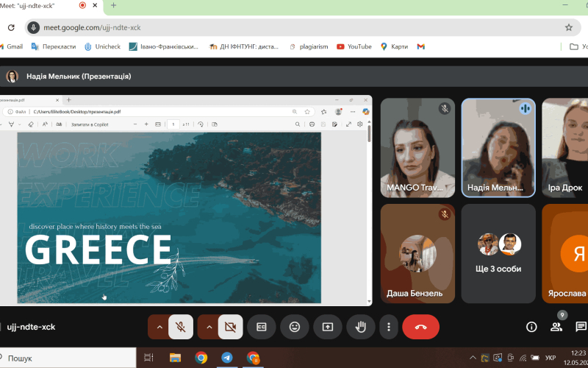Viewport: 588px width, 368px height.
Task: Open more options three-dot menu
Action: click(389, 327)
